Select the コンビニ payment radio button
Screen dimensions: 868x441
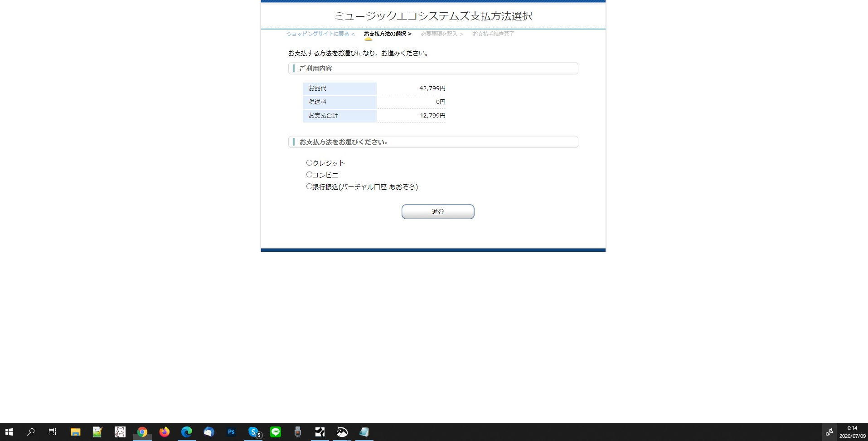tap(309, 174)
